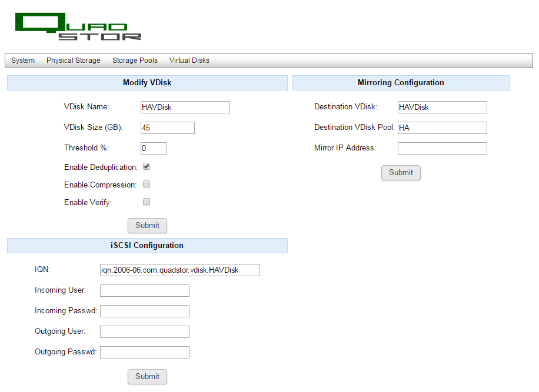The height and width of the screenshot is (392, 539).
Task: Open the Virtual Disks menu
Action: coord(189,61)
